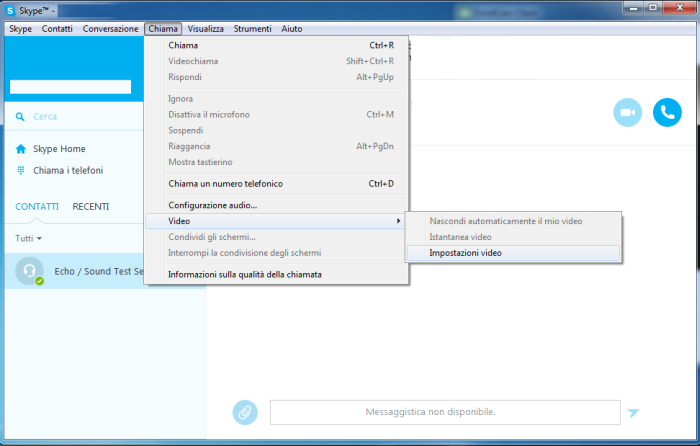Switch to the CONTATTI tab
Image resolution: width=700 pixels, height=446 pixels.
click(x=37, y=207)
